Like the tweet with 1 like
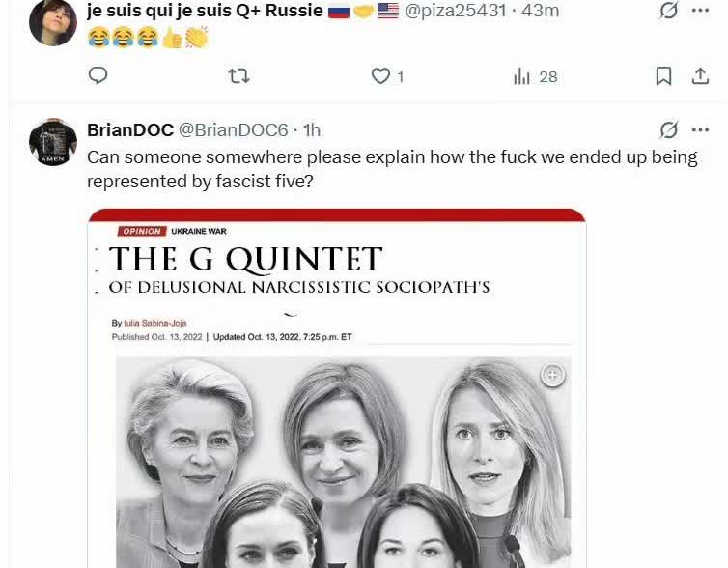This screenshot has height=568, width=728. pyautogui.click(x=380, y=76)
